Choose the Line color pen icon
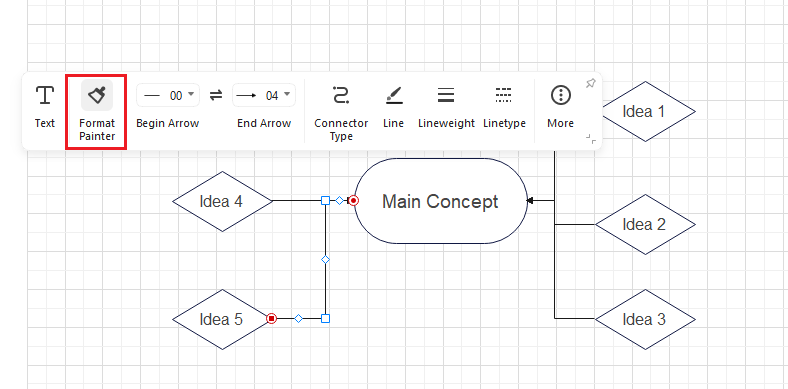Screen dimensions: 788x389 tap(394, 95)
